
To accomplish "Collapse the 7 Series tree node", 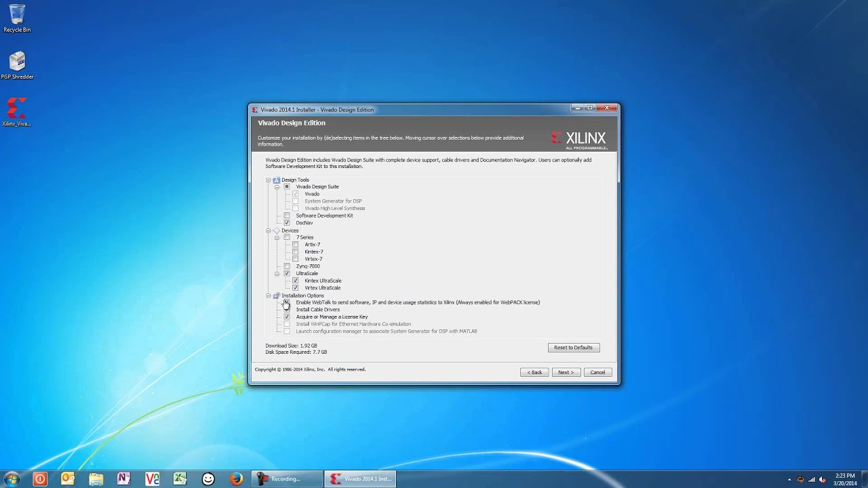I will click(277, 237).
